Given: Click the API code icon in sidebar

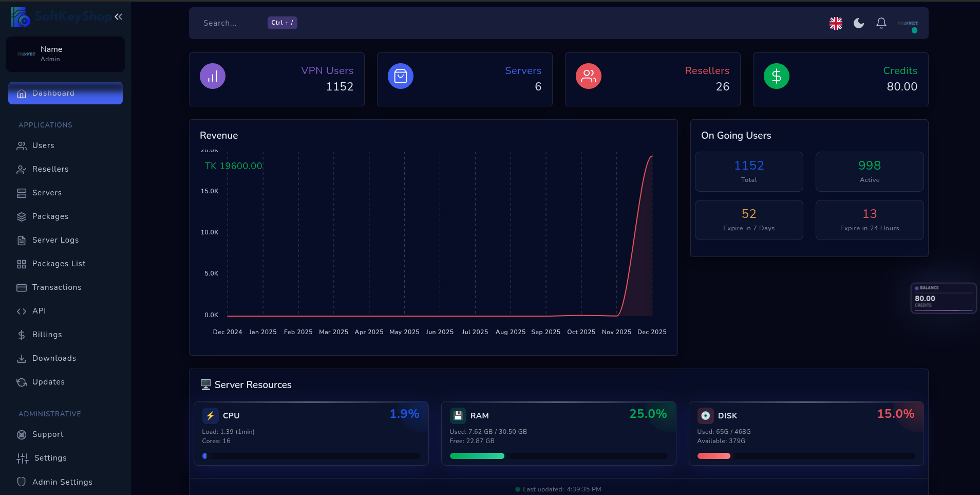Looking at the screenshot, I should 22,311.
